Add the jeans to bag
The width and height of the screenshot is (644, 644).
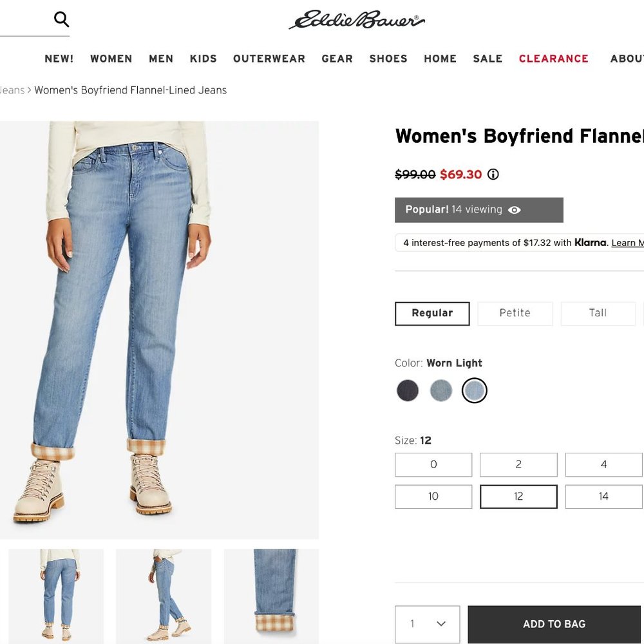tap(554, 624)
